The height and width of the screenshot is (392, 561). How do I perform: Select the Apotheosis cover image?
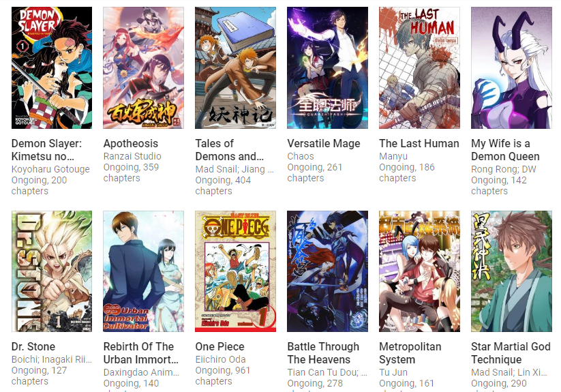[143, 67]
